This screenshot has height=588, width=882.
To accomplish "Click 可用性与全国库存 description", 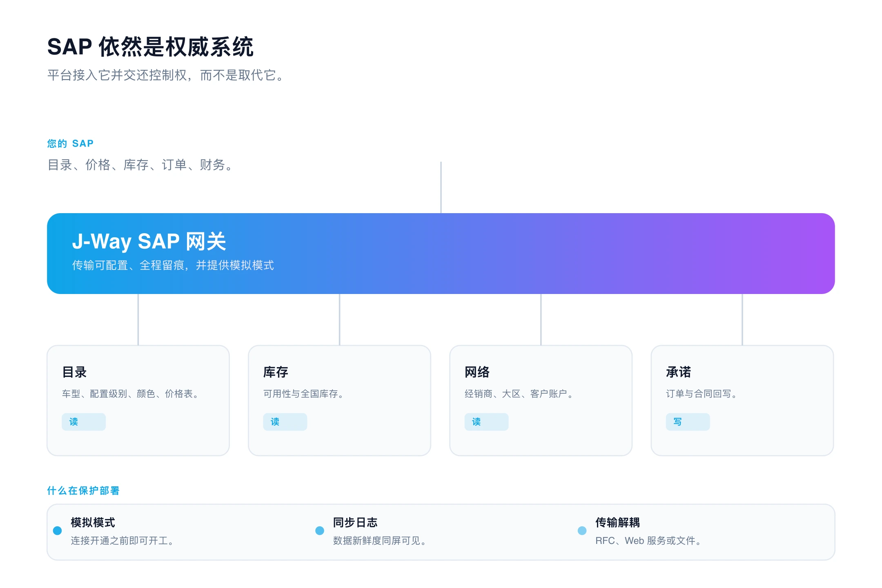I will coord(303,394).
